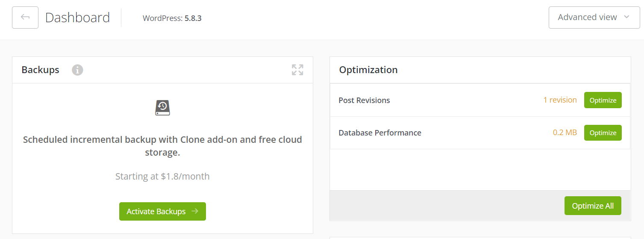
Task: Expand the Backups panel to fullscreen
Action: (x=297, y=70)
